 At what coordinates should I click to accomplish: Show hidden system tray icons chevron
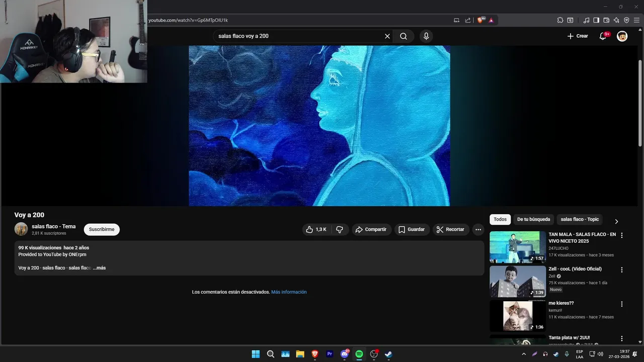(x=524, y=354)
